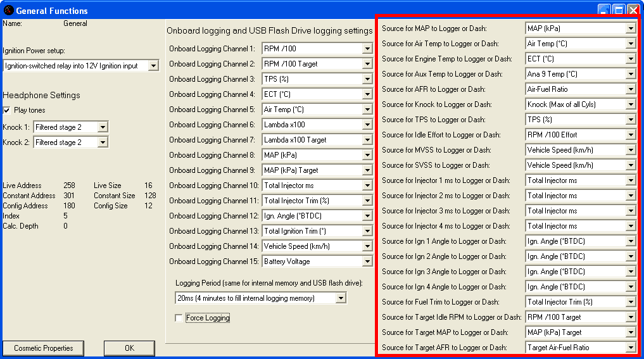Maximize the General Functions window

(619, 10)
